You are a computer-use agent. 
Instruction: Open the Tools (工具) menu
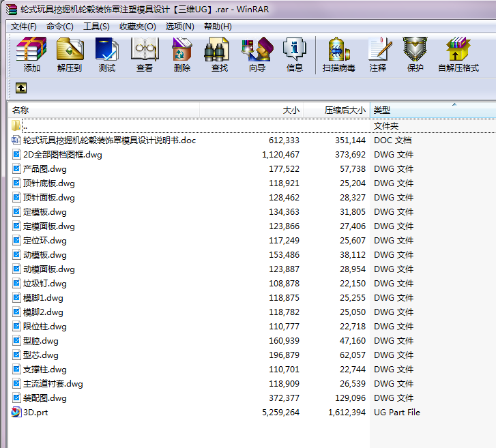click(96, 26)
